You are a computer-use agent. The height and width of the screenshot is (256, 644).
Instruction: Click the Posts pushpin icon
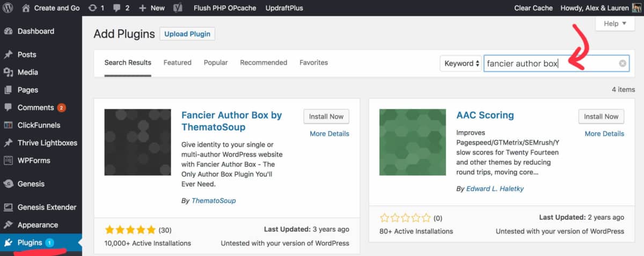(8, 54)
